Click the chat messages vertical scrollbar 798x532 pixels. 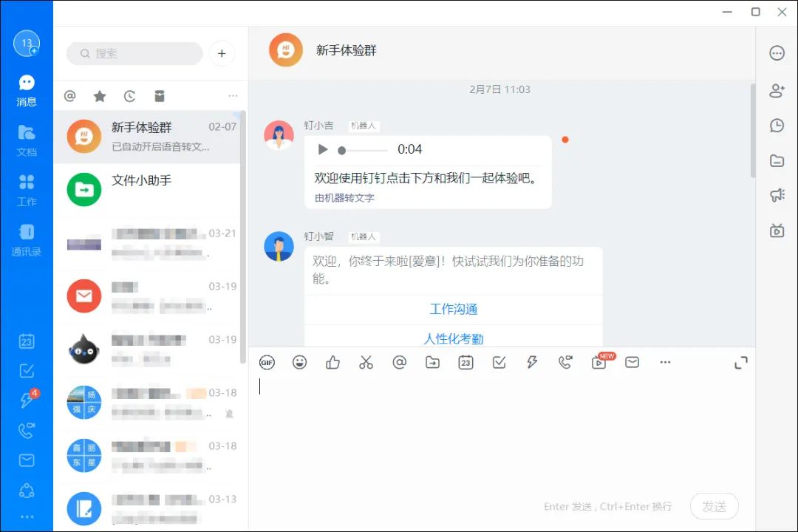(753, 132)
